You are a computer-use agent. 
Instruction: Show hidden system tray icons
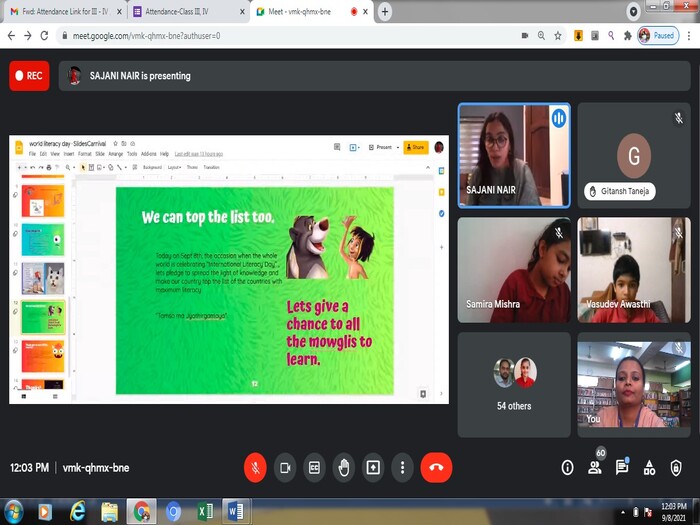[x=623, y=512]
